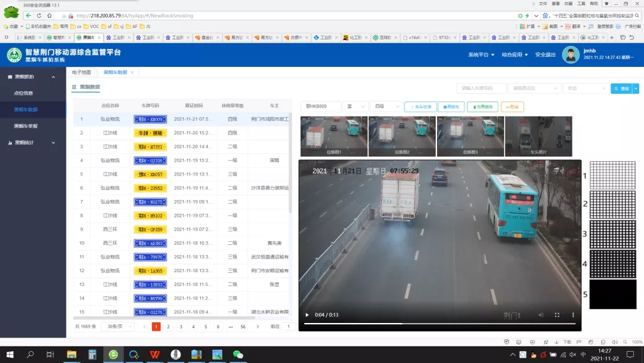Open the 30条/页 page size dropdown

pyautogui.click(x=117, y=327)
